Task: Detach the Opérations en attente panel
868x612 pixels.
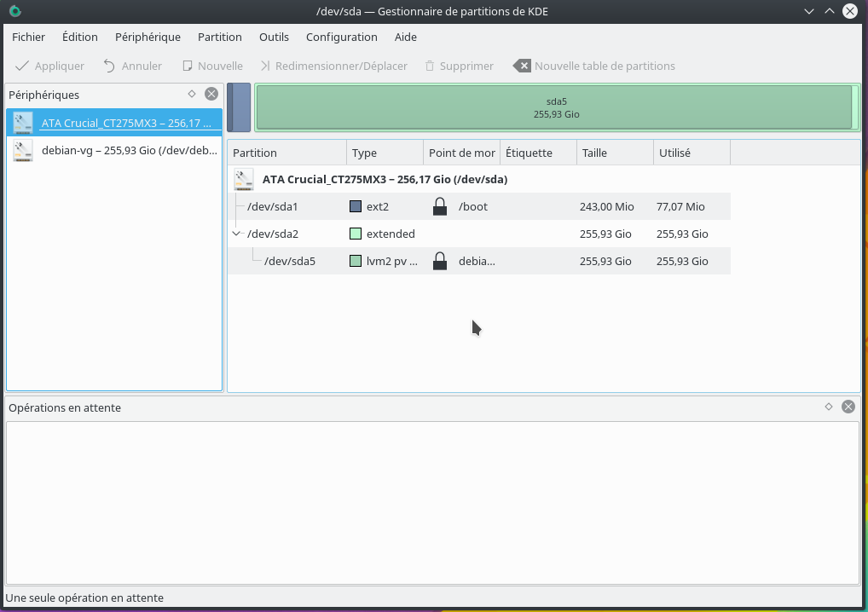Action: [x=829, y=407]
